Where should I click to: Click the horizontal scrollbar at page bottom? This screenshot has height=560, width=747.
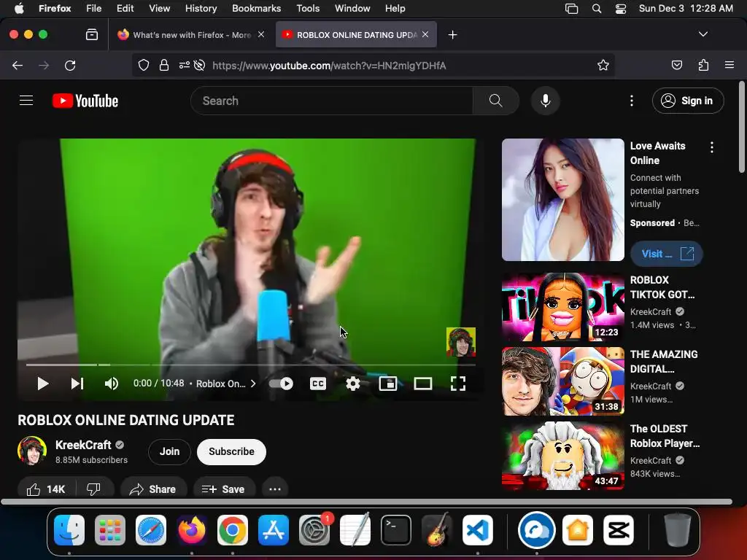pos(366,502)
